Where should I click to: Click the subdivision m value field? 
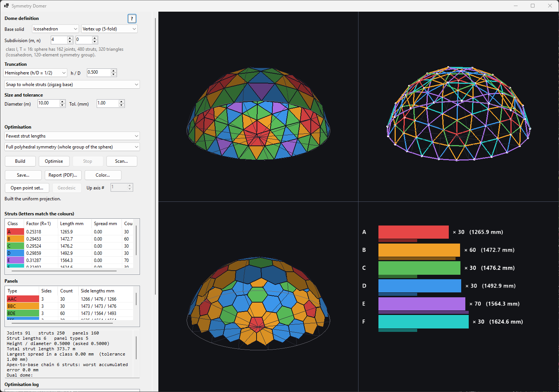click(59, 40)
